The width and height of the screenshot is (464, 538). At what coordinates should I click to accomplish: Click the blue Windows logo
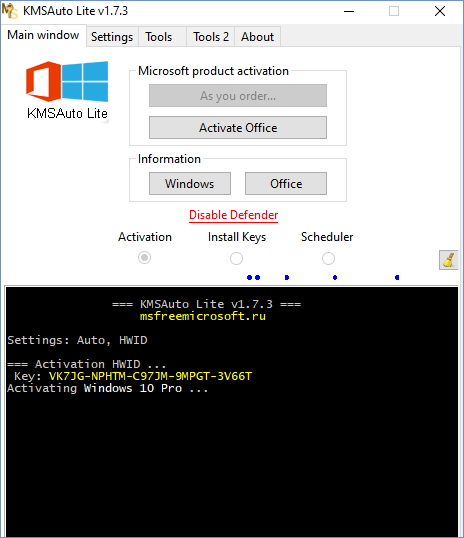tap(85, 81)
